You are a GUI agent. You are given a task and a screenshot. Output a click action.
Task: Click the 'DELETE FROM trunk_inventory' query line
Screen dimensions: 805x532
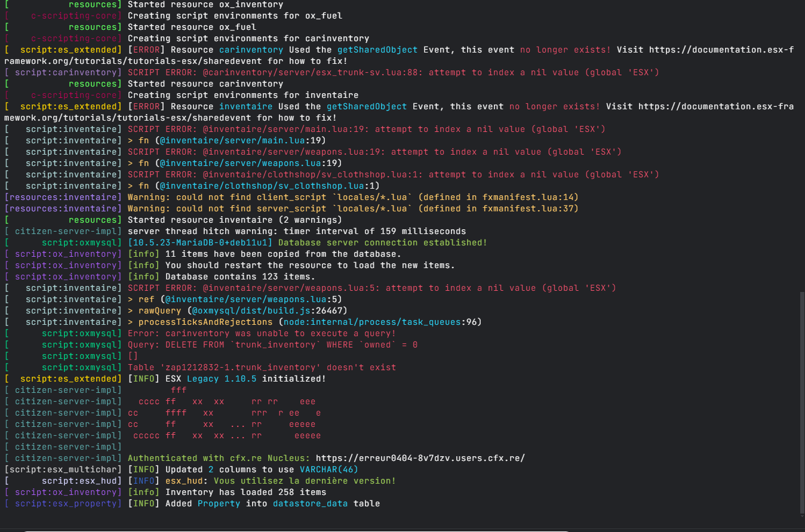click(x=272, y=345)
